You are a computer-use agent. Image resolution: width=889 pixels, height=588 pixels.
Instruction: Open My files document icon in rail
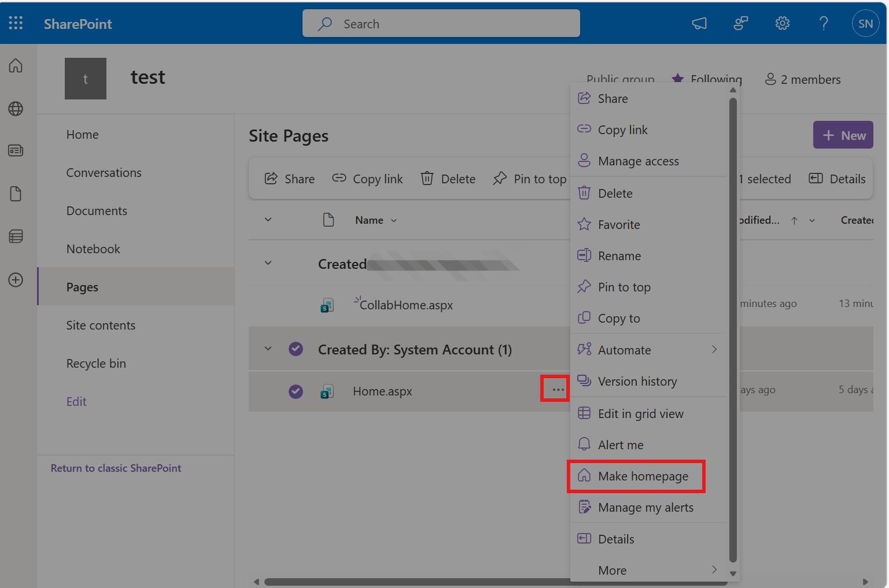pyautogui.click(x=16, y=194)
